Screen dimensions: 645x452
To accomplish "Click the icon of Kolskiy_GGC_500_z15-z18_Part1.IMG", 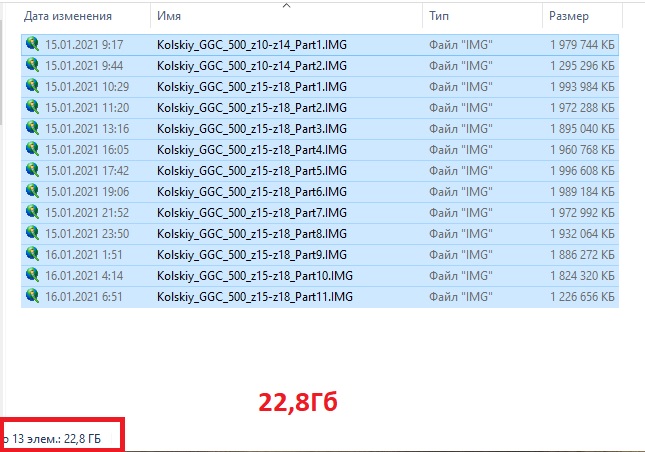I will click(x=33, y=86).
